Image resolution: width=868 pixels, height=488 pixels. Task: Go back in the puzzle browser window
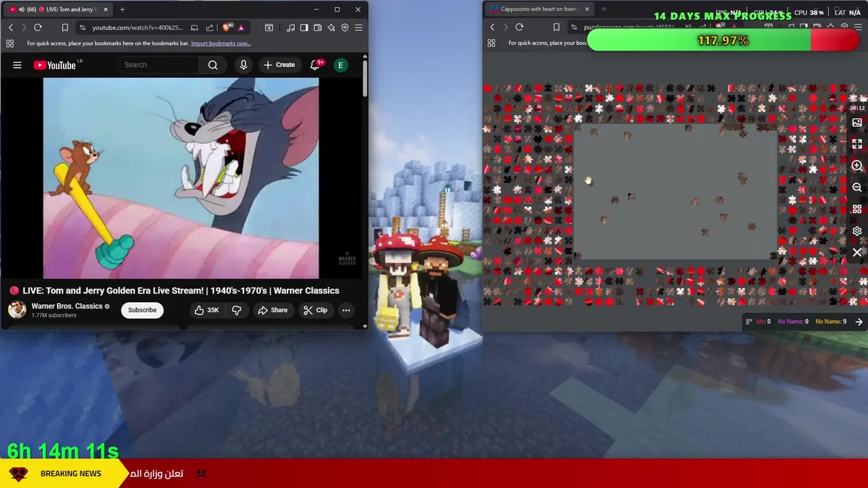click(x=492, y=27)
